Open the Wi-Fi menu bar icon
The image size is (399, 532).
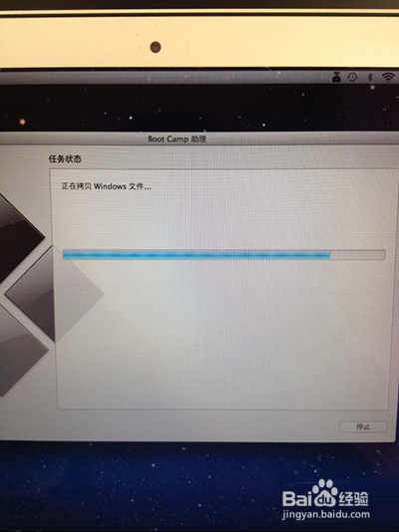(388, 78)
